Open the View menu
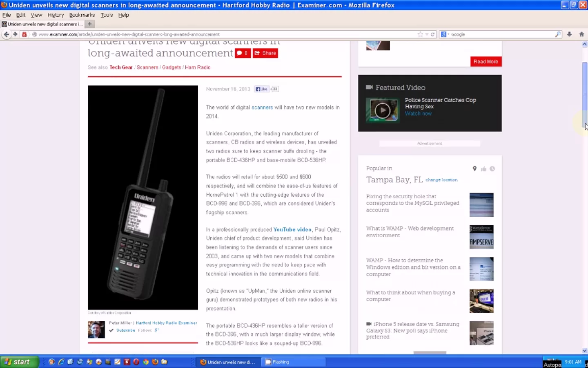The height and width of the screenshot is (368, 588). click(36, 15)
